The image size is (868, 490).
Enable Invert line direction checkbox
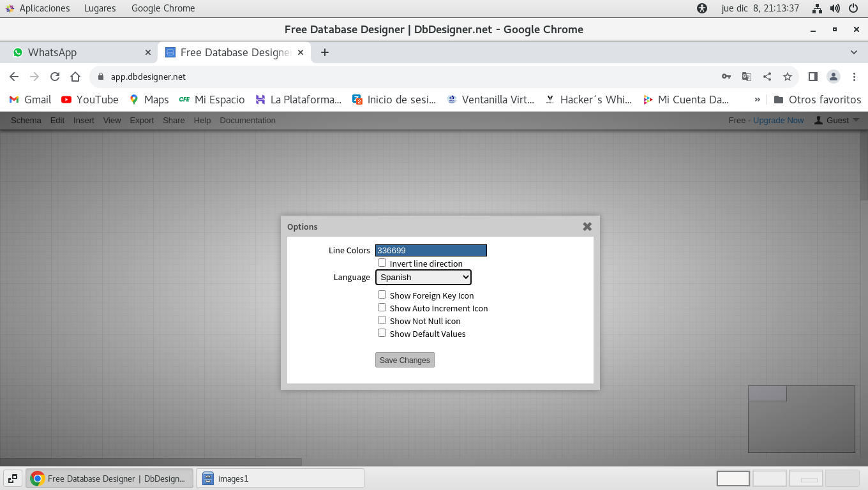(382, 263)
